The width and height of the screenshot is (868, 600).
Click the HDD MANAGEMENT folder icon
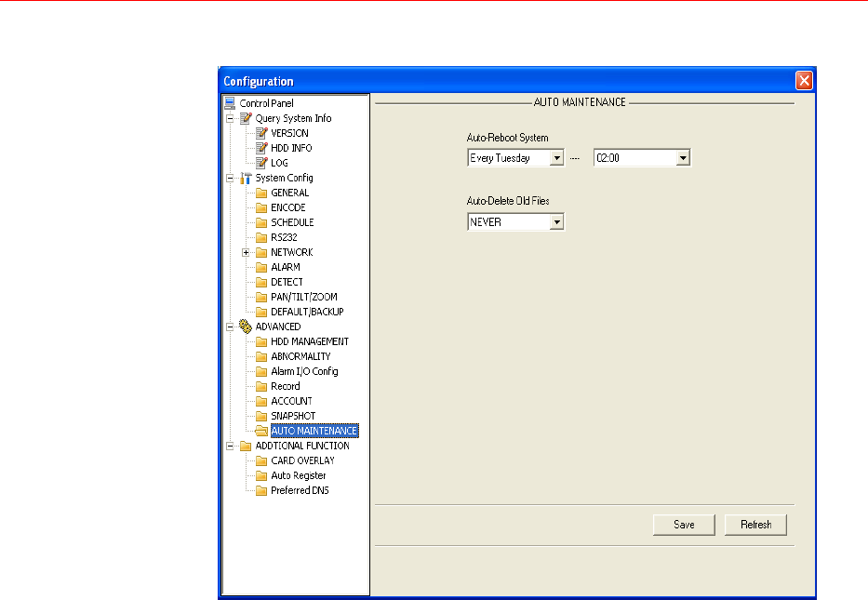click(x=261, y=342)
